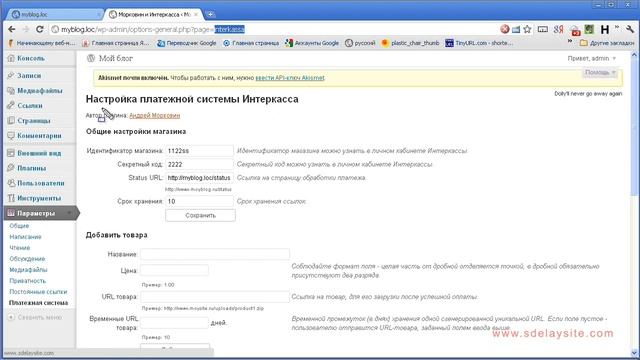Click the Срок хранения input field

(200, 201)
